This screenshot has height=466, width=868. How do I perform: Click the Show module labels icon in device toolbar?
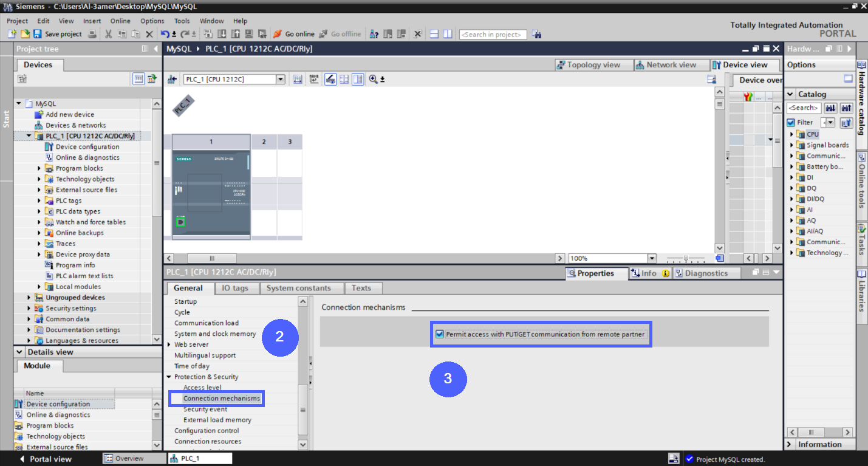(314, 79)
